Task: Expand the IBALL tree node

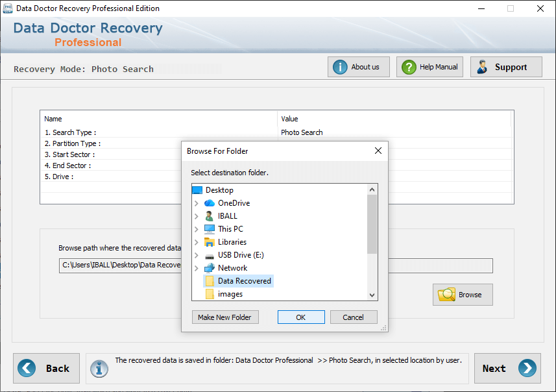Action: 196,216
